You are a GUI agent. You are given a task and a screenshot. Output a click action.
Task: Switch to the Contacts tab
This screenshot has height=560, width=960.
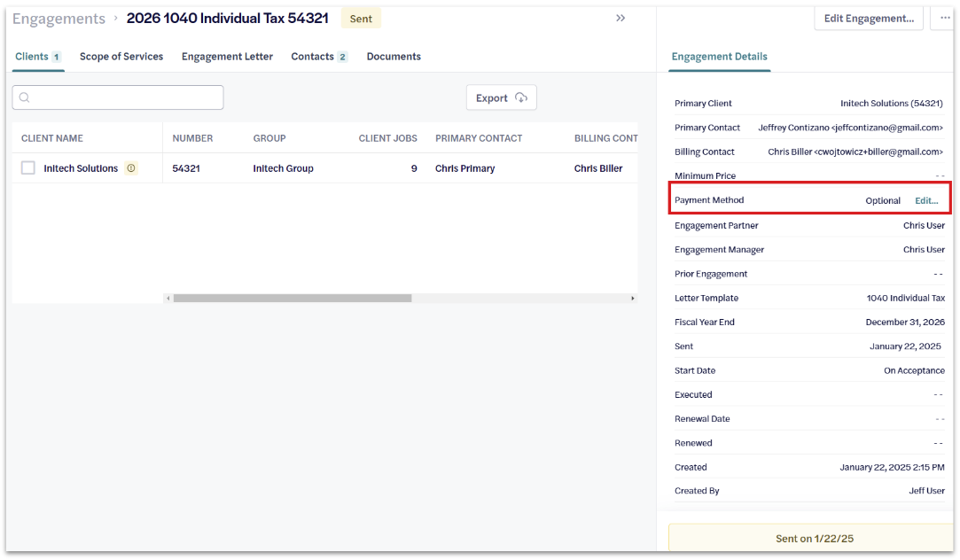point(319,57)
